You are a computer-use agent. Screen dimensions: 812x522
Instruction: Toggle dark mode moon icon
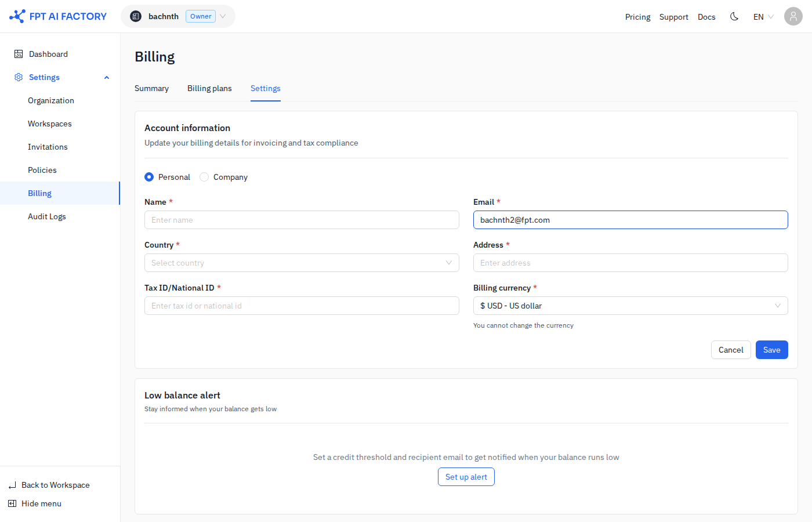click(734, 16)
